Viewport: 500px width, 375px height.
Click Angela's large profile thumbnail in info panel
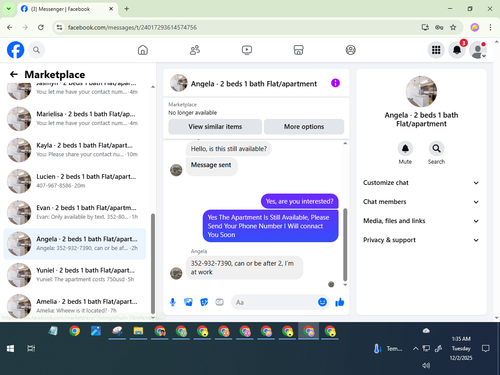421,91
